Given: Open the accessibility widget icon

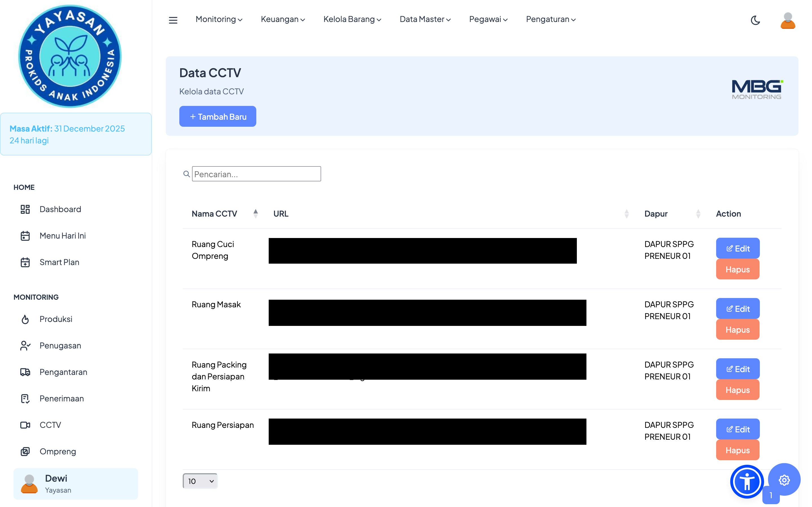Looking at the screenshot, I should point(747,482).
